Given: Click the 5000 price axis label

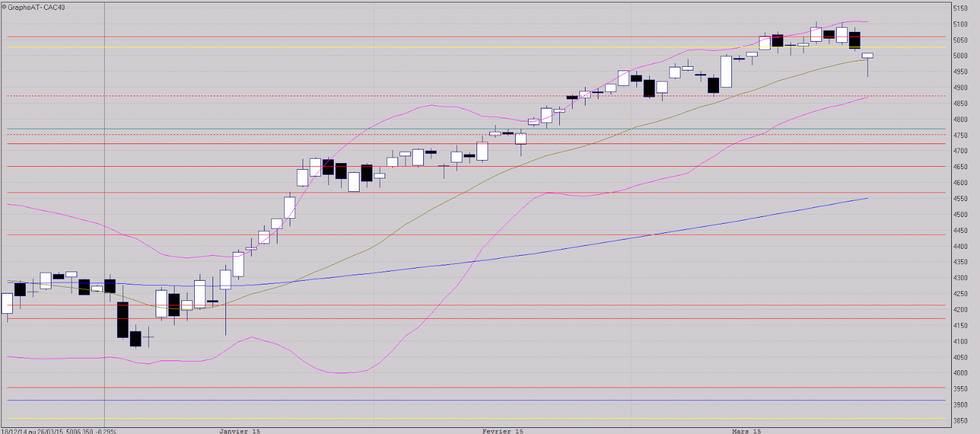Looking at the screenshot, I should click(x=960, y=56).
